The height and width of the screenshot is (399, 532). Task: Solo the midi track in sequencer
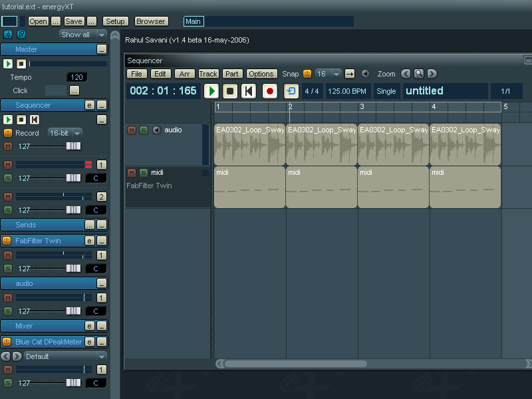pos(144,173)
